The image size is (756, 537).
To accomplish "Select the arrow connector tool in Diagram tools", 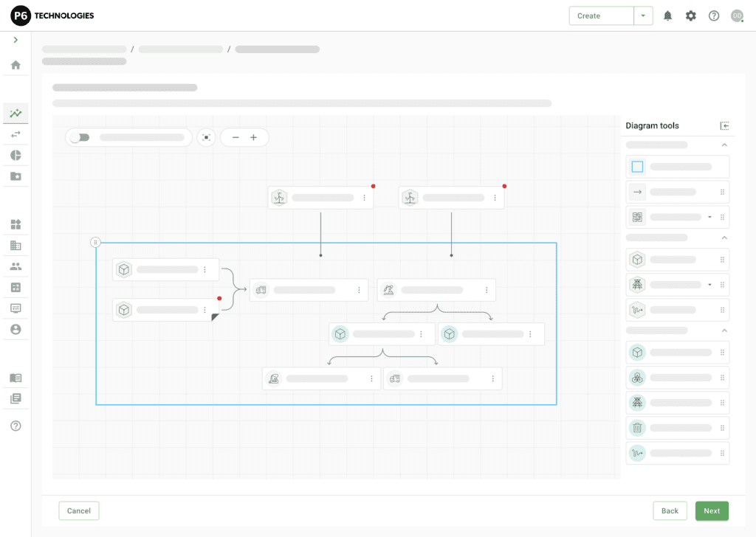I will (636, 192).
